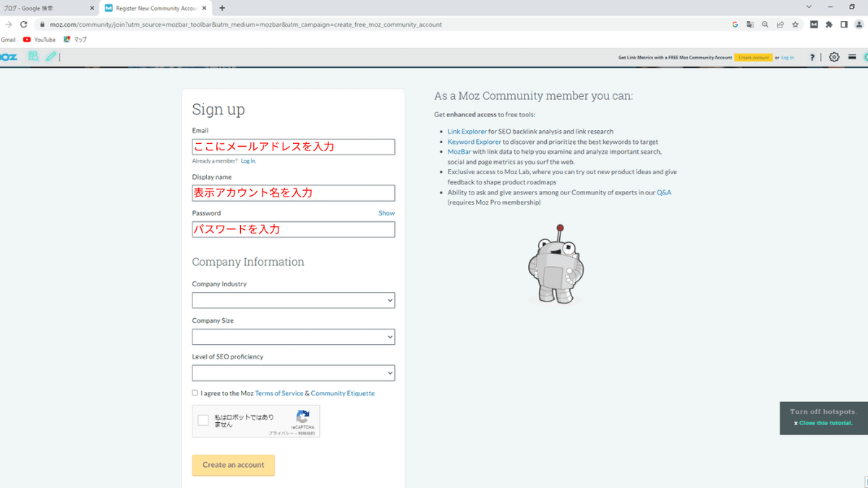Toggle Chrome side panel icon
The image size is (868, 488).
(x=844, y=24)
